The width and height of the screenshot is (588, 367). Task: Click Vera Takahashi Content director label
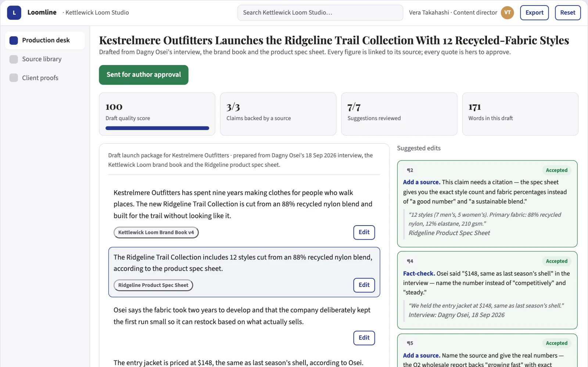[x=453, y=12]
